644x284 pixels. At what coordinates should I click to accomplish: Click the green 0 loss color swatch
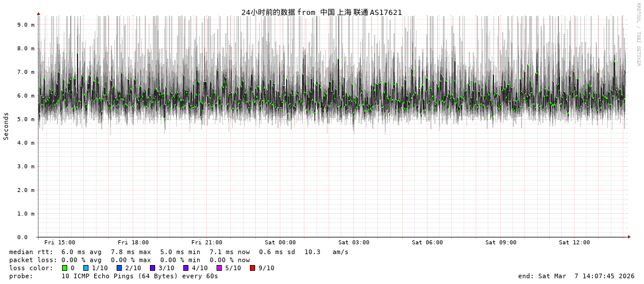(64, 268)
